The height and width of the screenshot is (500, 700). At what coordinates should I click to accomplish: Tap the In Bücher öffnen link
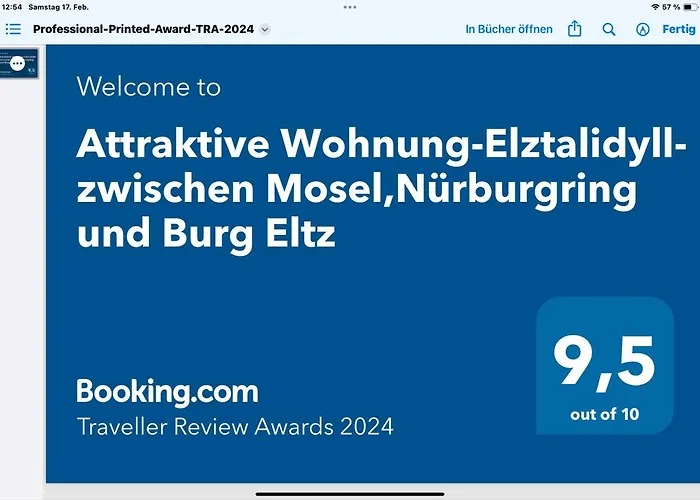509,29
